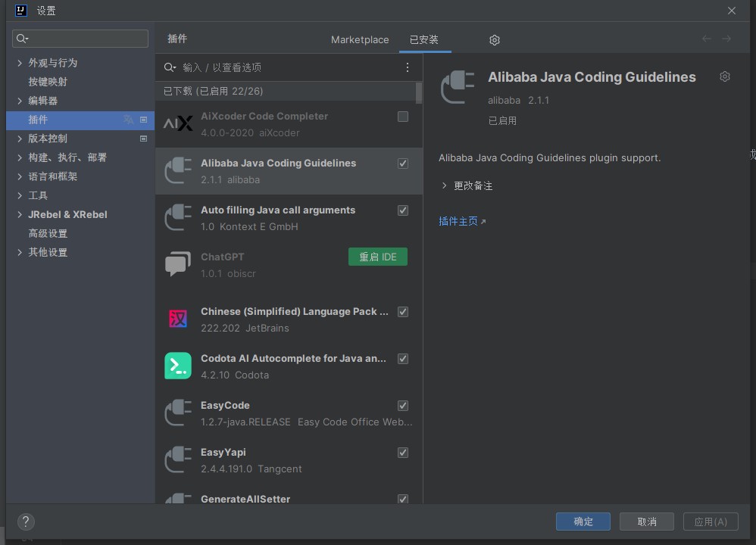756x545 pixels.
Task: Open the 插件主页 link
Action: click(462, 221)
